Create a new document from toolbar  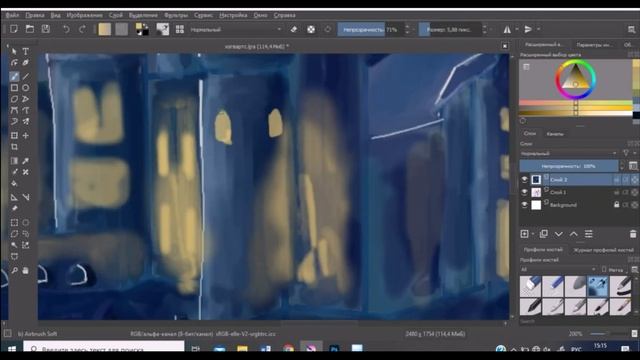point(14,29)
